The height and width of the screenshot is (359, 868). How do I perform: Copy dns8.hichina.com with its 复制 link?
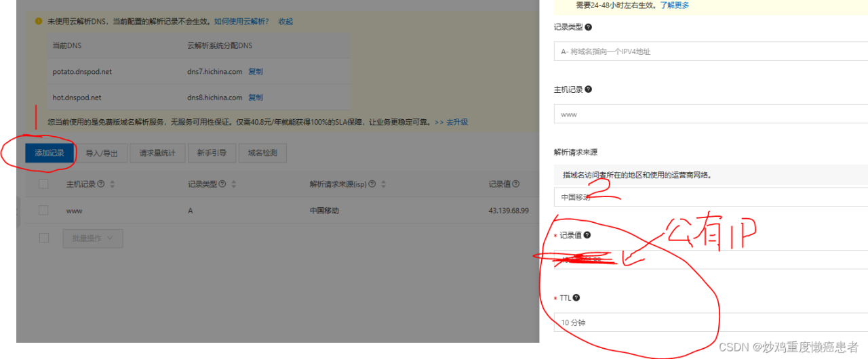pyautogui.click(x=256, y=98)
